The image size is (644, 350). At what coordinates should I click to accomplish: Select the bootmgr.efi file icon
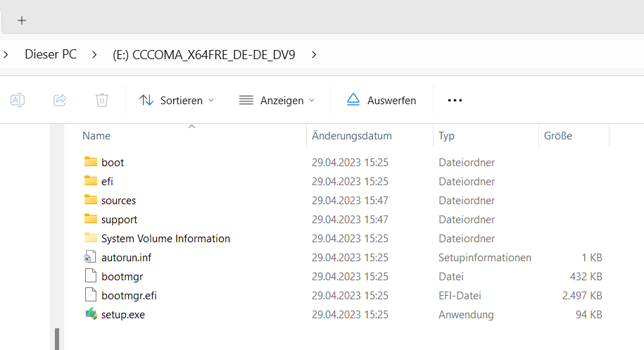(90, 294)
